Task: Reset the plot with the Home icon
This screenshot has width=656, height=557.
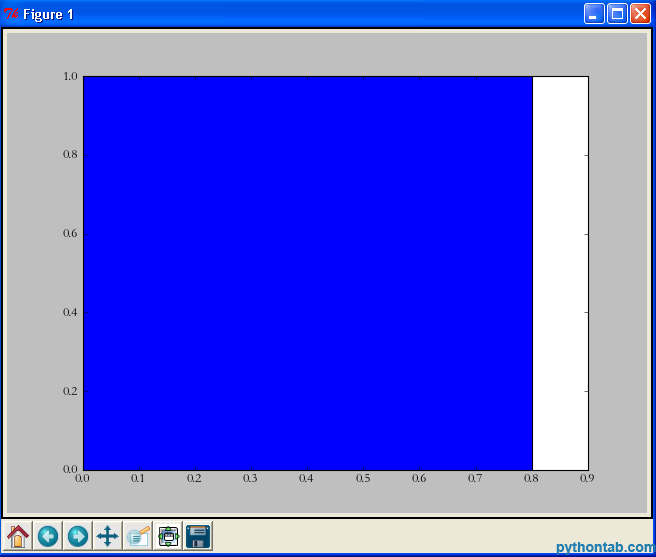Action: [18, 536]
